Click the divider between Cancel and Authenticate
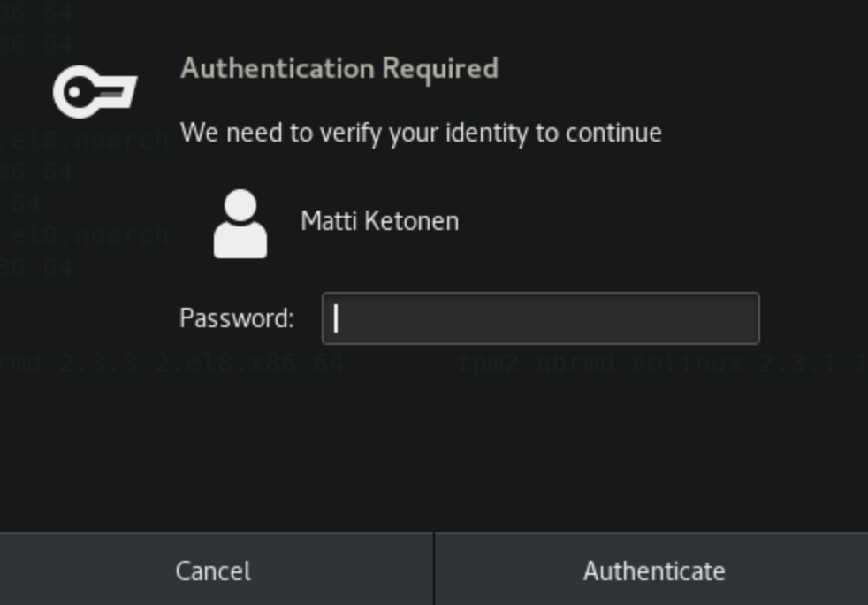The width and height of the screenshot is (868, 605). pos(434,569)
